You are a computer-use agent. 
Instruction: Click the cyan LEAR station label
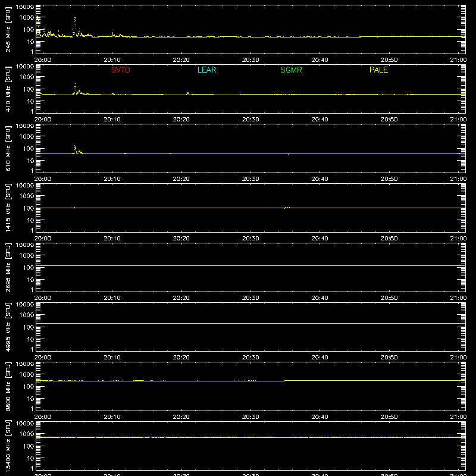coord(206,70)
